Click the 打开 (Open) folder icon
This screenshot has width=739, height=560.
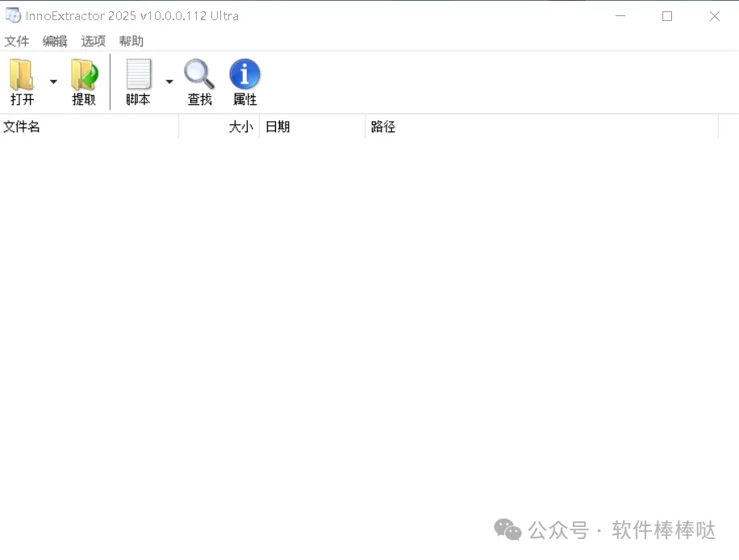(22, 74)
